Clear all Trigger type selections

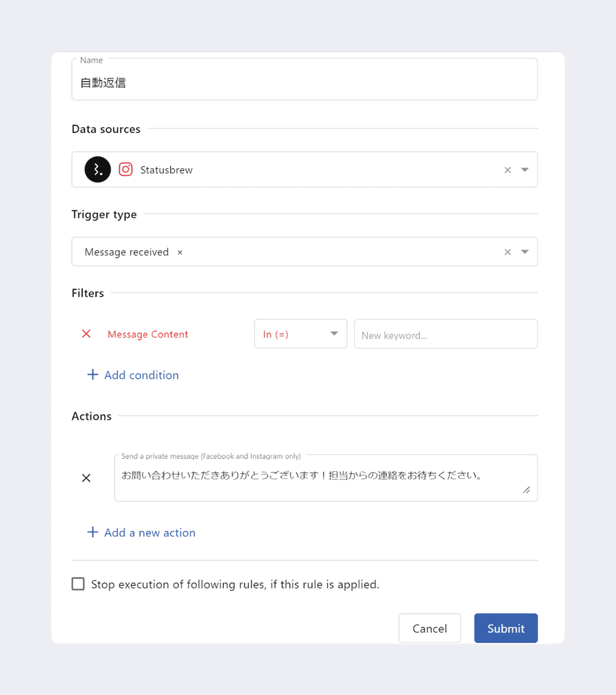tap(508, 252)
